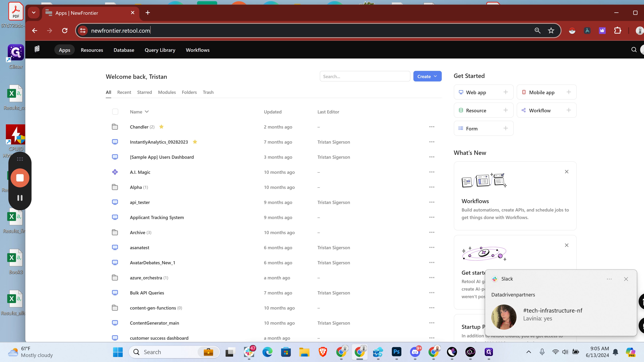Sort by the Name column arrow

[x=147, y=112]
